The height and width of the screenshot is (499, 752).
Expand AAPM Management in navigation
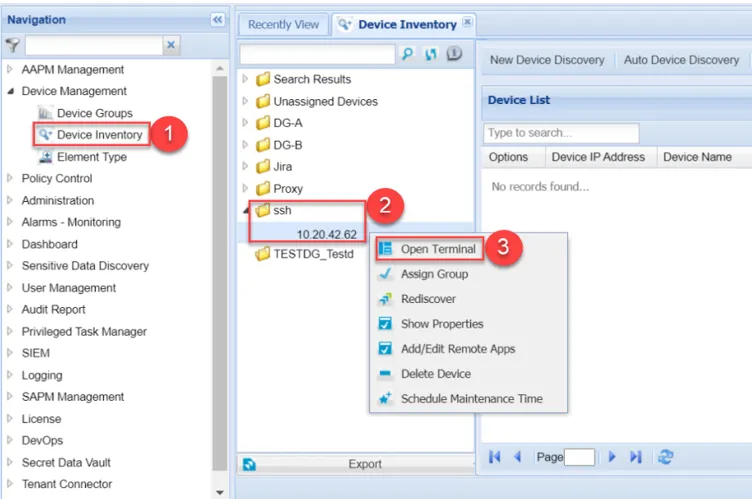pyautogui.click(x=10, y=70)
